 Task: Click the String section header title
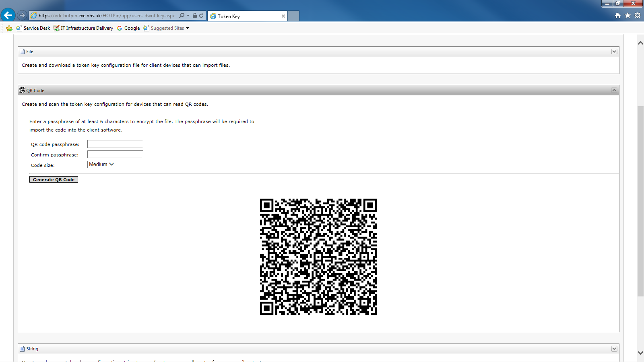point(32,349)
